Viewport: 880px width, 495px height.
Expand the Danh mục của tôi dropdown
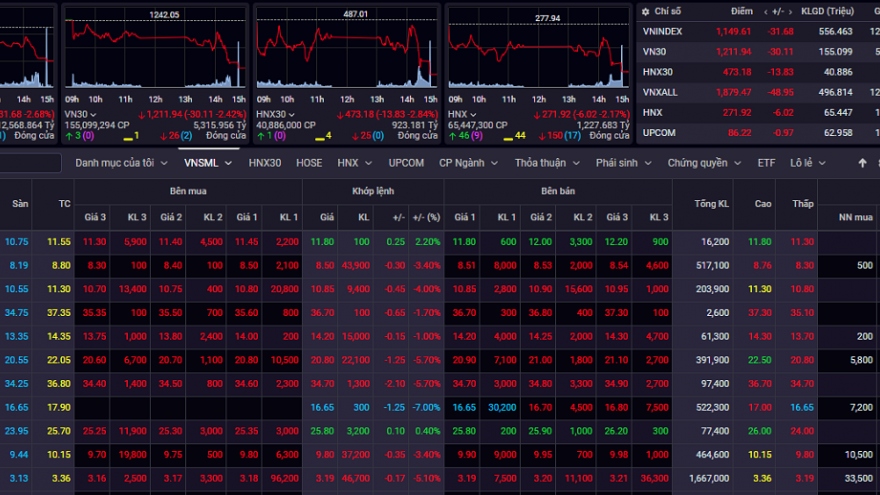click(x=120, y=163)
